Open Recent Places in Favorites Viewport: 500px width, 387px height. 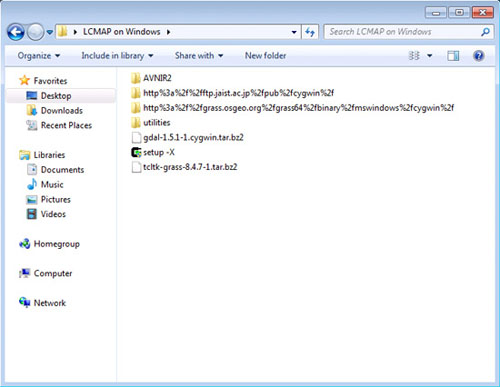pos(66,125)
